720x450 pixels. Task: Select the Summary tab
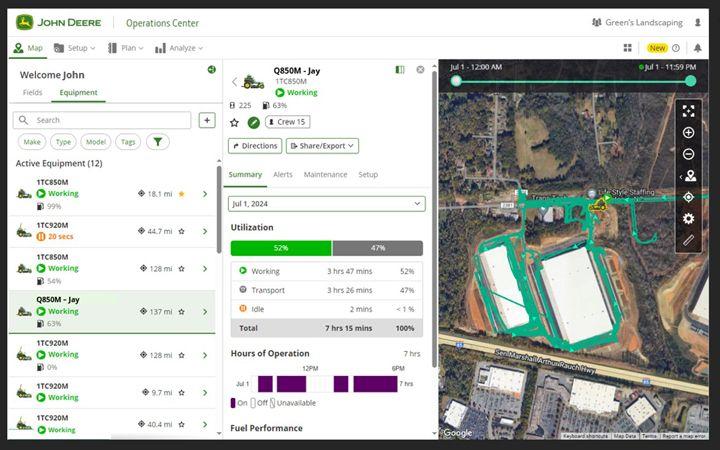coord(245,174)
